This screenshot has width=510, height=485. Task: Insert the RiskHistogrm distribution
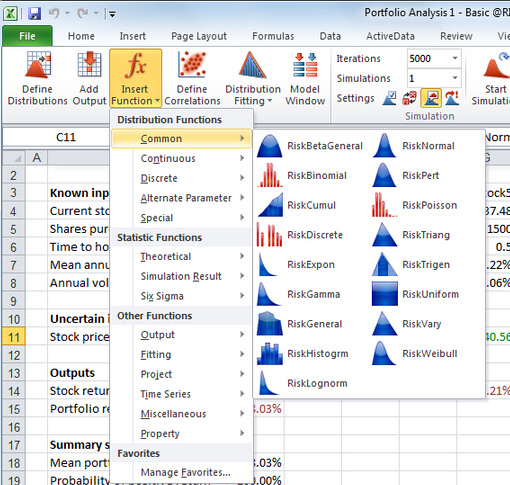pyautogui.click(x=303, y=353)
